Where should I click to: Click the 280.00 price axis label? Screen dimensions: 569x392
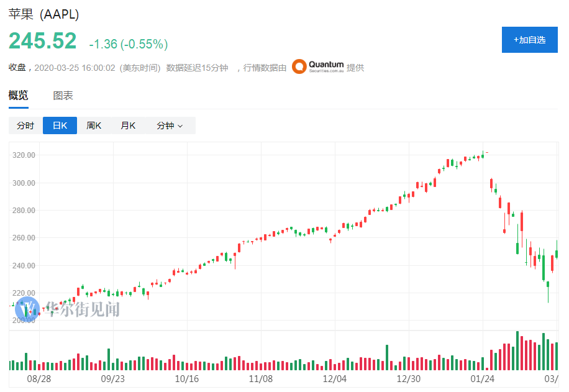pos(24,211)
